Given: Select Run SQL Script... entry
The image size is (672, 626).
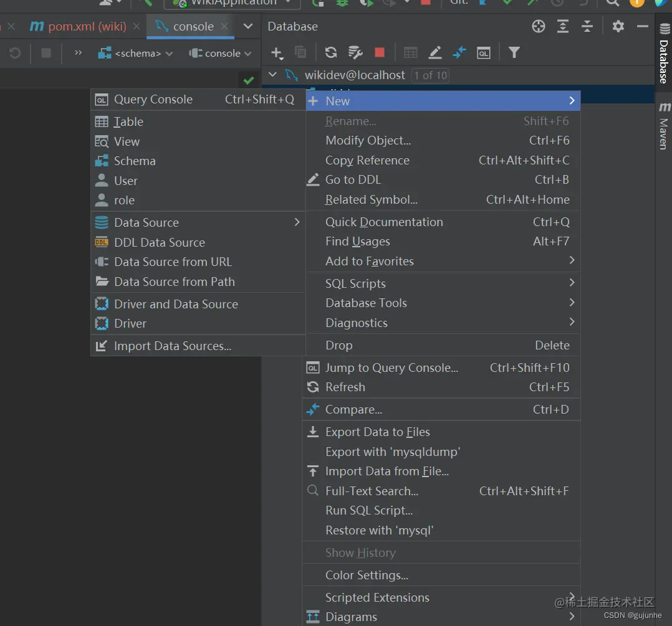Looking at the screenshot, I should [441, 510].
